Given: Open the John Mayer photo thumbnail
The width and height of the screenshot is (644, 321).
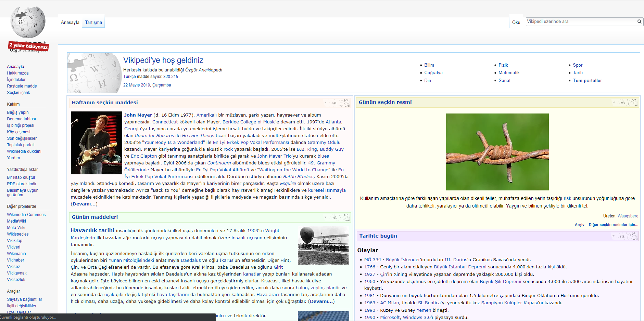Looking at the screenshot, I should 96,143.
